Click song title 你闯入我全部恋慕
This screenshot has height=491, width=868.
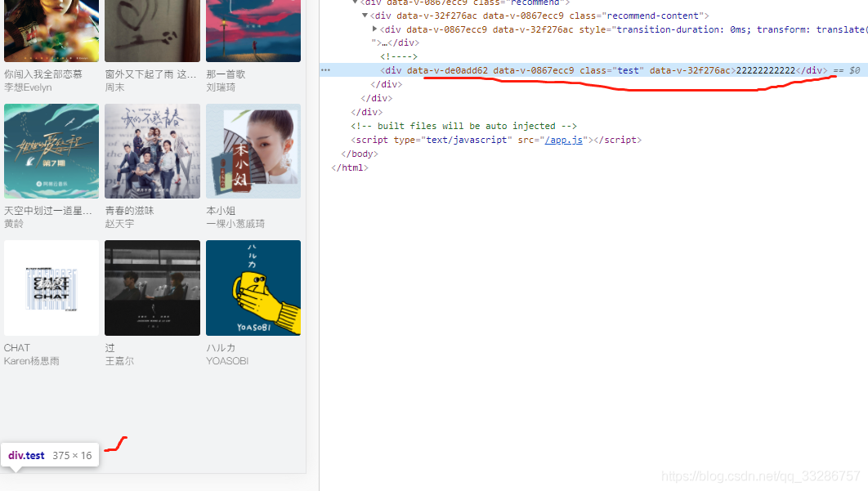click(43, 74)
